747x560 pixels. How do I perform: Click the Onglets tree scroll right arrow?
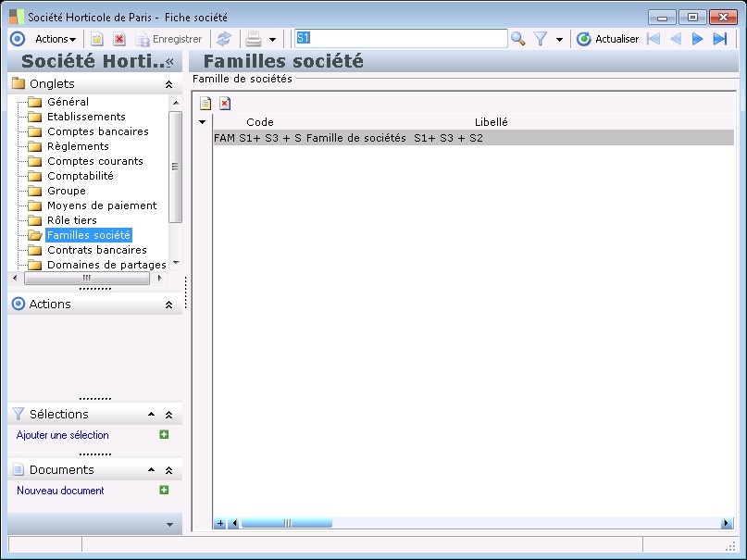pos(159,278)
